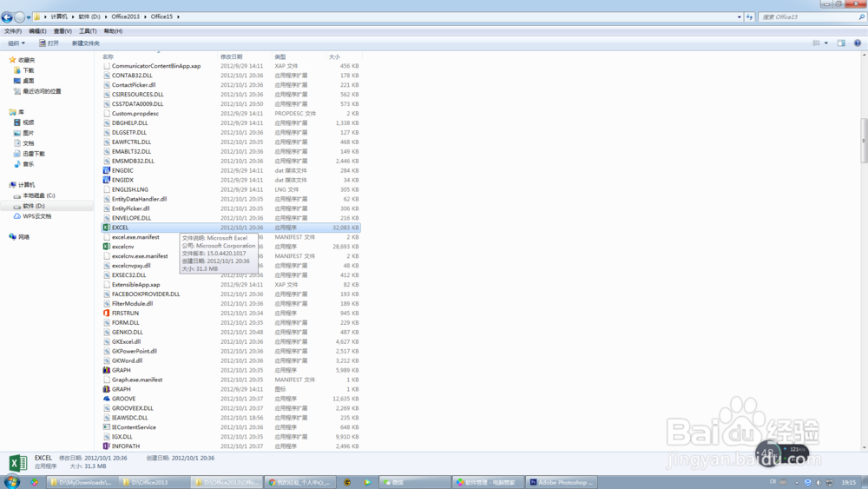Click the 新建文件夹 button
868x489 pixels.
pyautogui.click(x=85, y=43)
